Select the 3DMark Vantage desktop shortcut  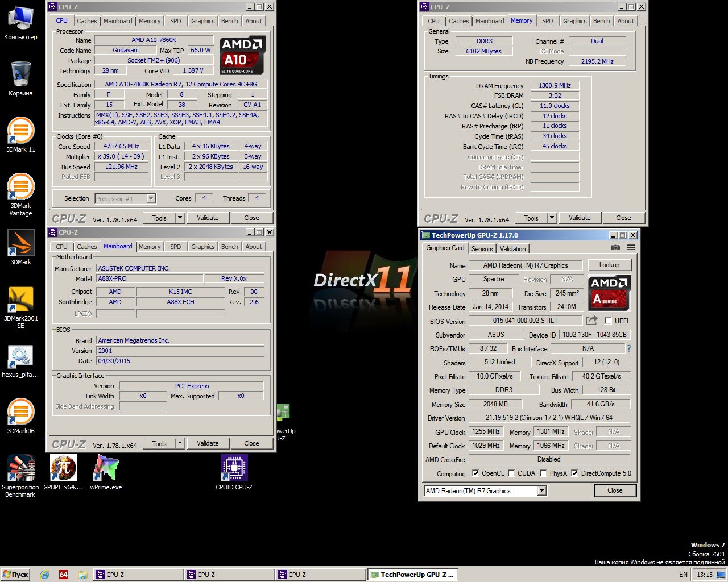click(20, 194)
